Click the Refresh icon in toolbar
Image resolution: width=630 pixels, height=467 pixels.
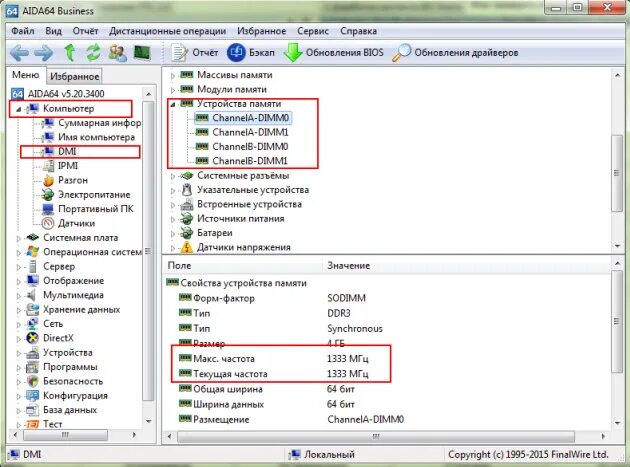pyautogui.click(x=94, y=53)
